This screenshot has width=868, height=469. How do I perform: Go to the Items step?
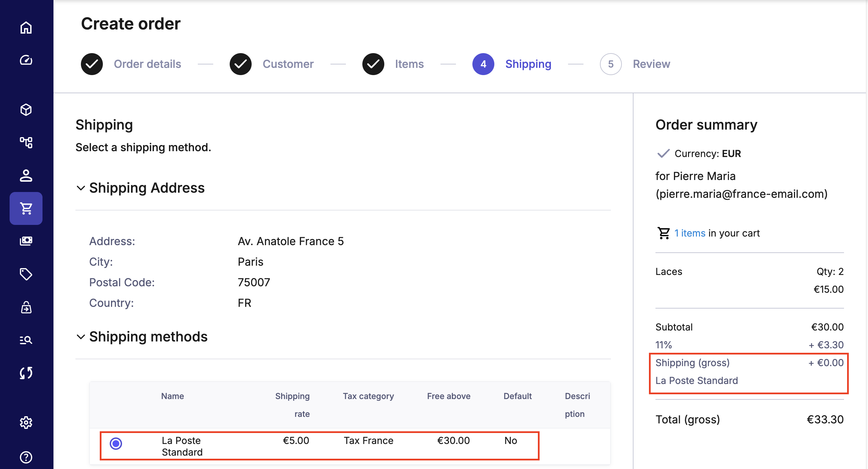point(409,64)
